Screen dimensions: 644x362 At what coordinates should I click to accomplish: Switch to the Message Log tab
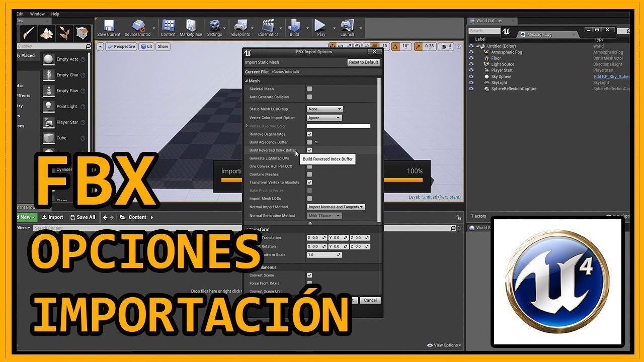tap(539, 34)
